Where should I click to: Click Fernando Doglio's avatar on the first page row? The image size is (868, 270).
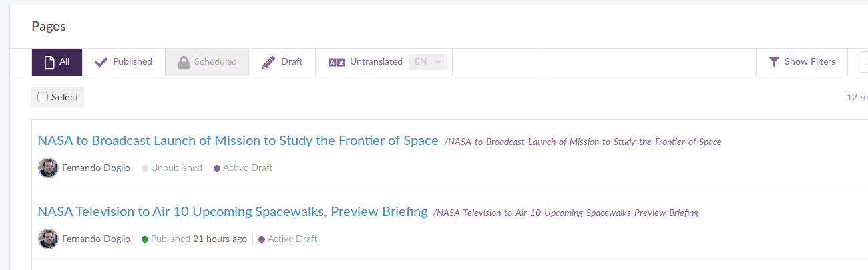(48, 168)
